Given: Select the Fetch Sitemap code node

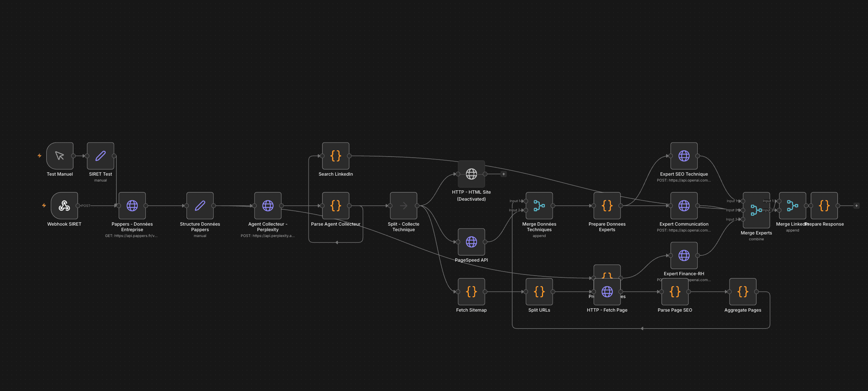Looking at the screenshot, I should [471, 292].
